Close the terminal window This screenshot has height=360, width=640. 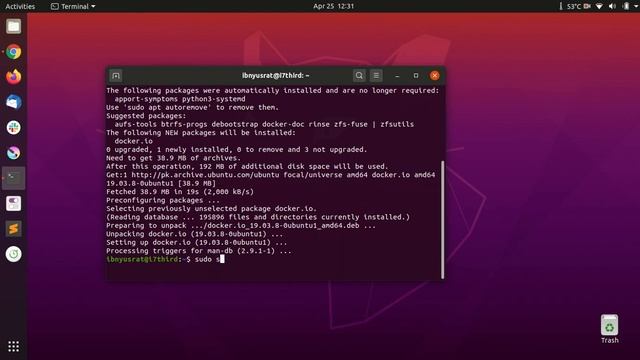coord(435,76)
